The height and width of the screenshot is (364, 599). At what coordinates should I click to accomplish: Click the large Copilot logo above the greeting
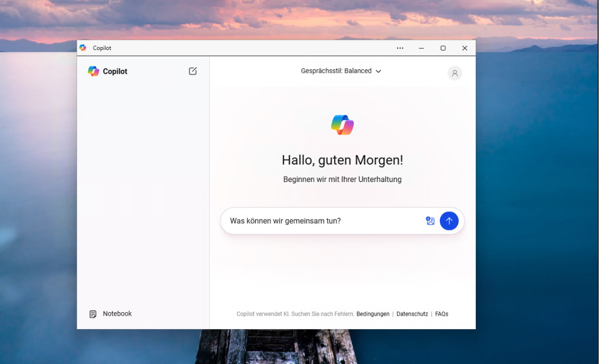coord(342,125)
